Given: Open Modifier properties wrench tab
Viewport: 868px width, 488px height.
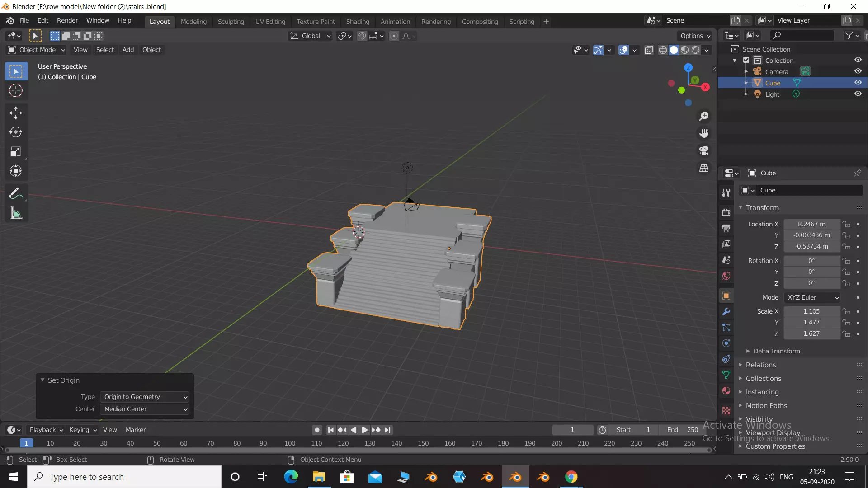Looking at the screenshot, I should click(726, 312).
